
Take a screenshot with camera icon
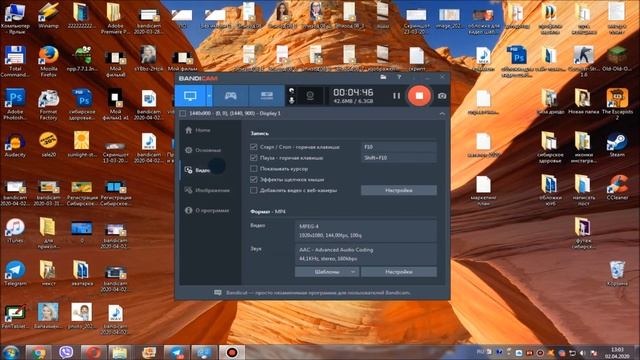point(442,96)
